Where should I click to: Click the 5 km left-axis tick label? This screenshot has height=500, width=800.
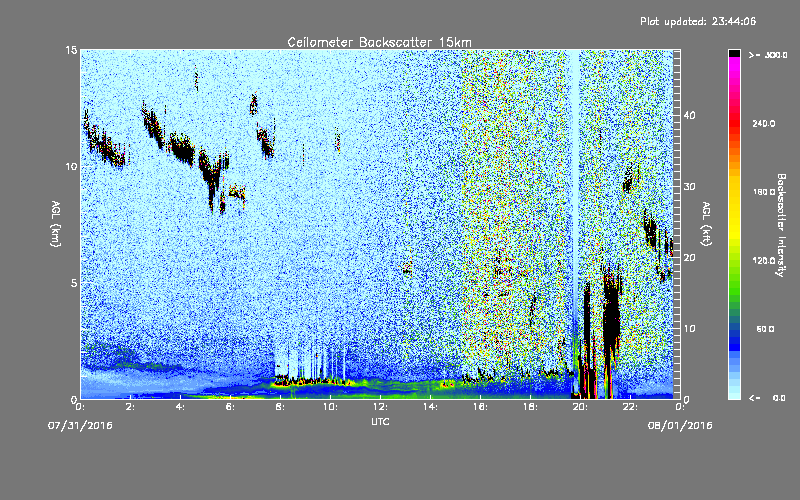[x=74, y=283]
